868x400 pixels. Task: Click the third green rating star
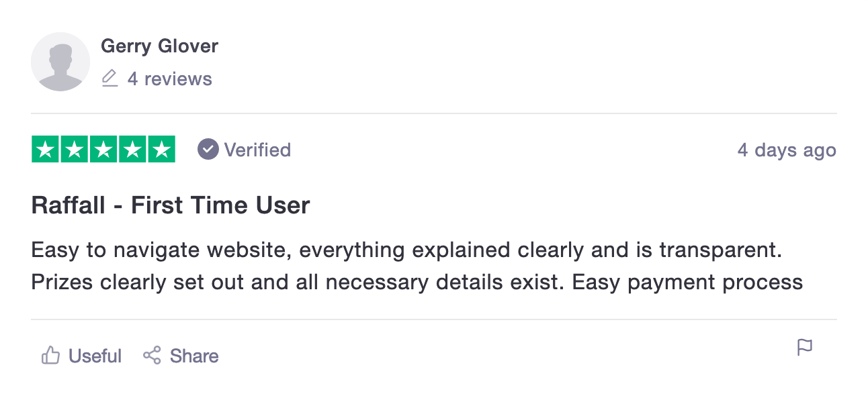coord(103,150)
